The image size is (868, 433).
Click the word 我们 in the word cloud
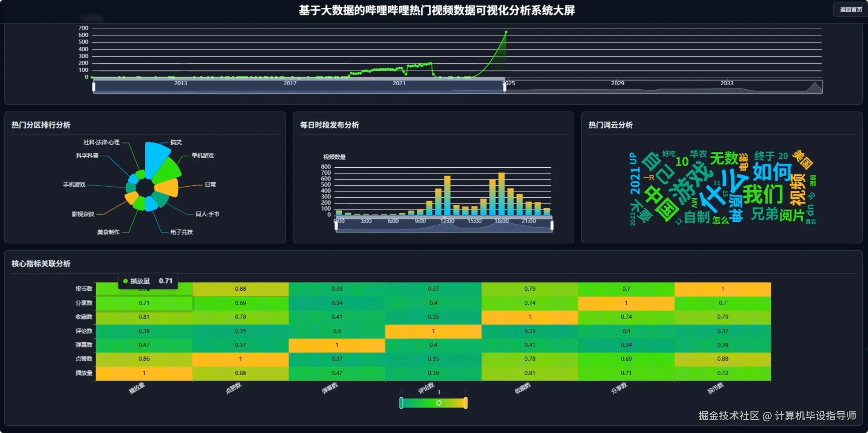[763, 194]
